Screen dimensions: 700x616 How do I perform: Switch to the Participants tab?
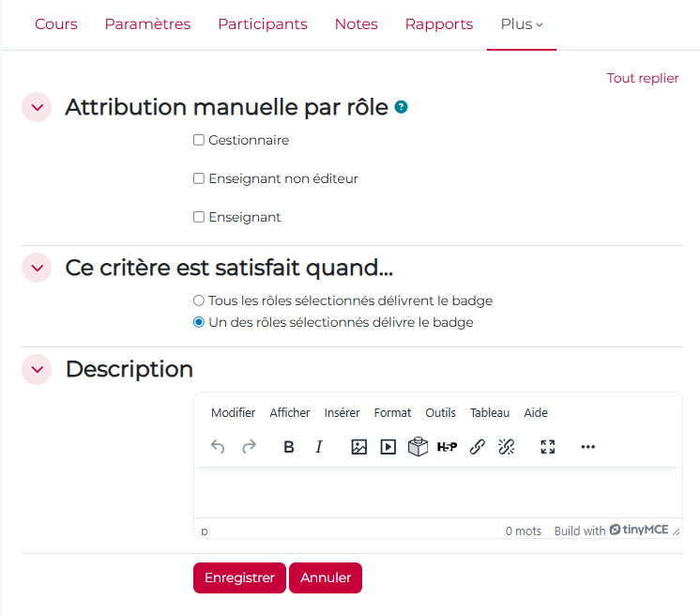click(263, 24)
